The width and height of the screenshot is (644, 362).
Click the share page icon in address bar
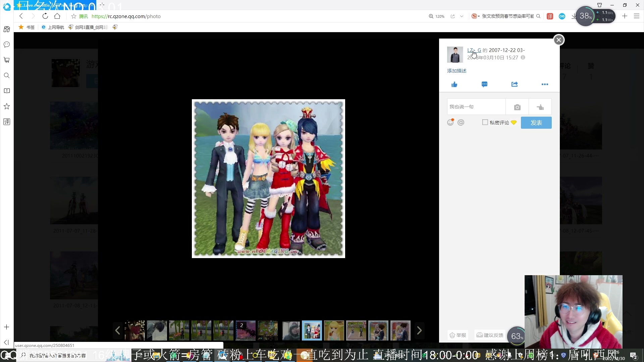[452, 16]
